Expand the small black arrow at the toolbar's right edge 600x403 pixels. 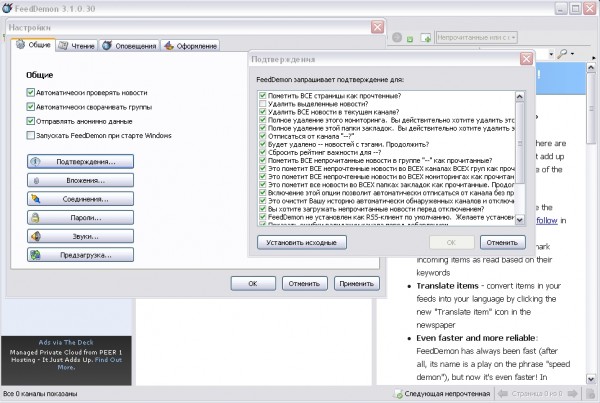pyautogui.click(x=594, y=58)
